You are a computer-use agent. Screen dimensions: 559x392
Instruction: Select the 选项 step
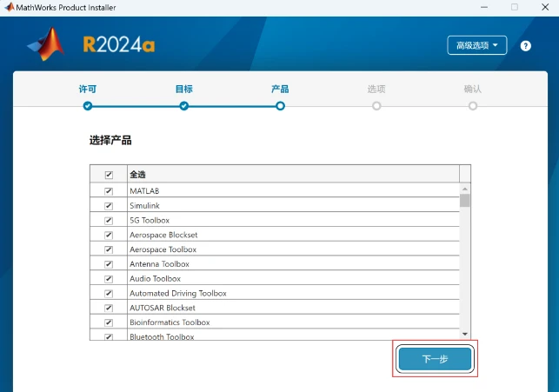376,106
